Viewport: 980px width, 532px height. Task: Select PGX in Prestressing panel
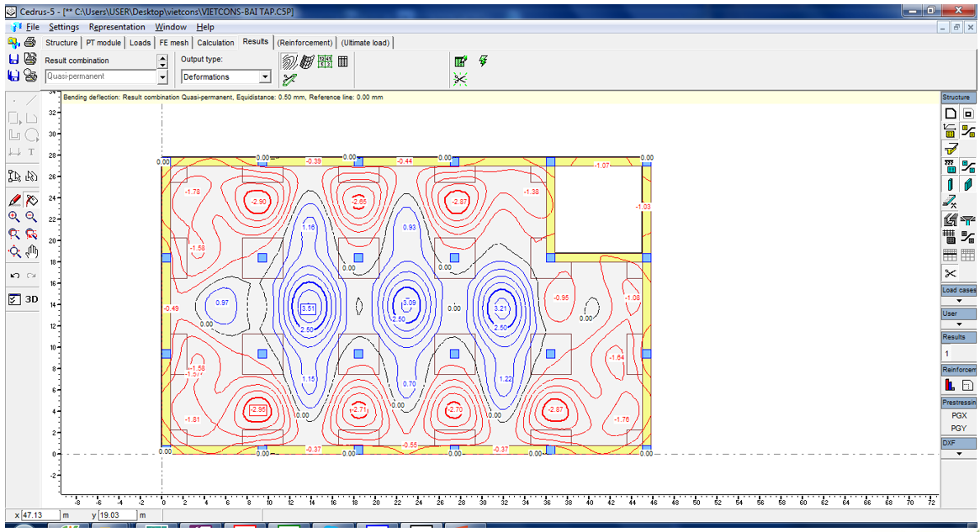pyautogui.click(x=959, y=415)
